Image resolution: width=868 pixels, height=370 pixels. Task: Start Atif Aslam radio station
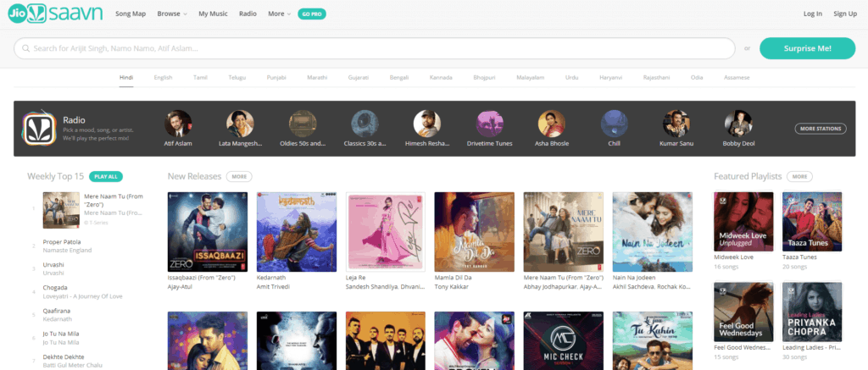(178, 124)
